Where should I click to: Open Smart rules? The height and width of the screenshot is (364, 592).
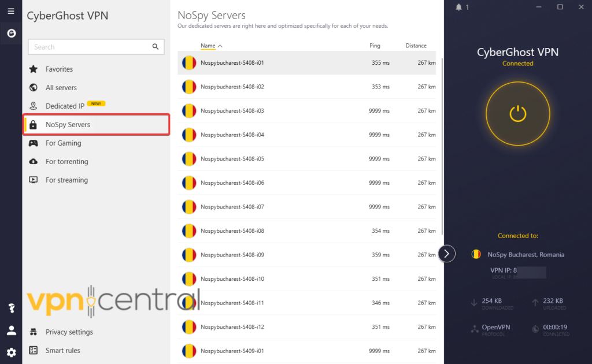pos(62,351)
